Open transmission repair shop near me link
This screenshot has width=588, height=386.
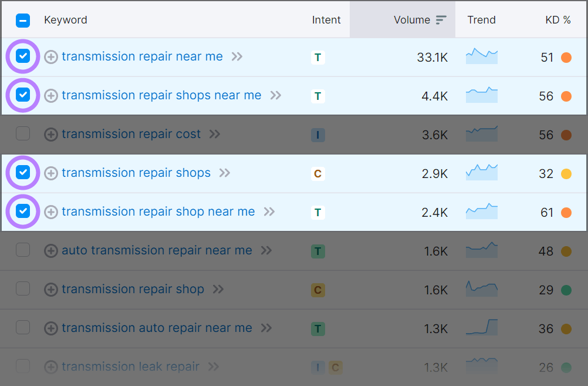tap(158, 212)
